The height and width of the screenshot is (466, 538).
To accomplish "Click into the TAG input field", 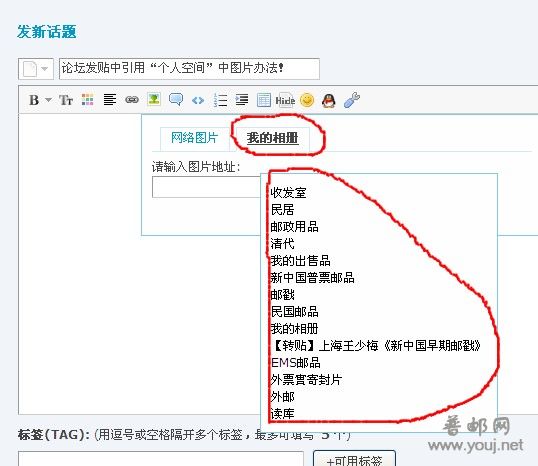I will pos(161,459).
